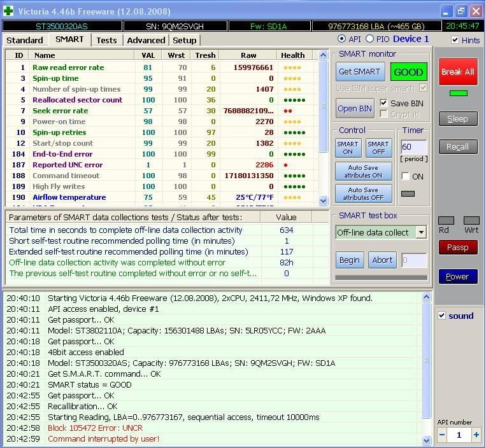Screen dimensions: 486x448
Task: Click the Abort button
Action: pos(382,260)
